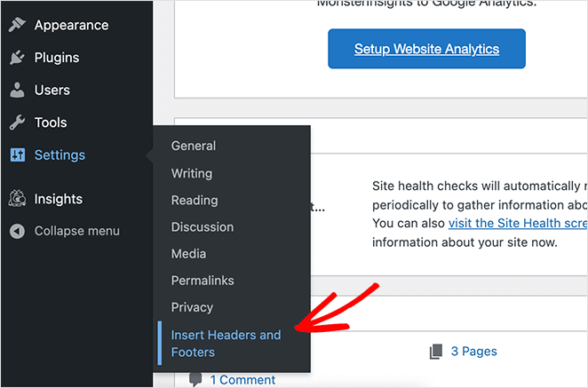Open Permalinks settings
Screen dimensions: 588x388
203,281
